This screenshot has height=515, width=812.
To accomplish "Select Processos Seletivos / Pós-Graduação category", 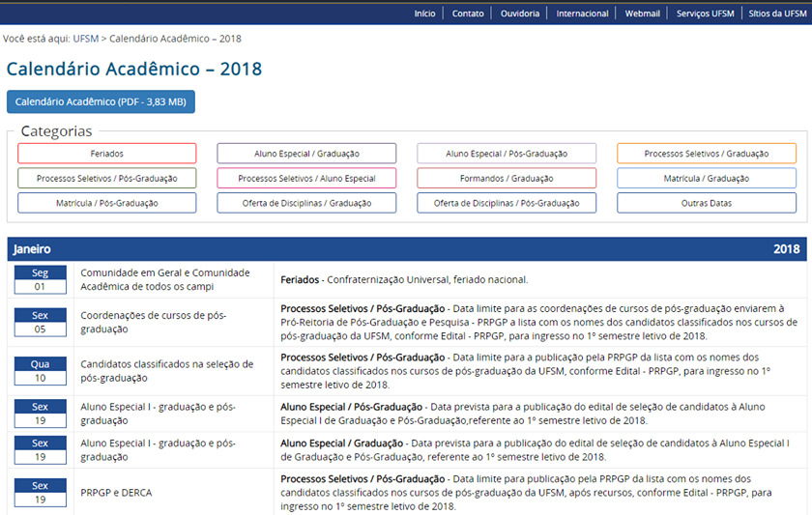I will [x=106, y=179].
